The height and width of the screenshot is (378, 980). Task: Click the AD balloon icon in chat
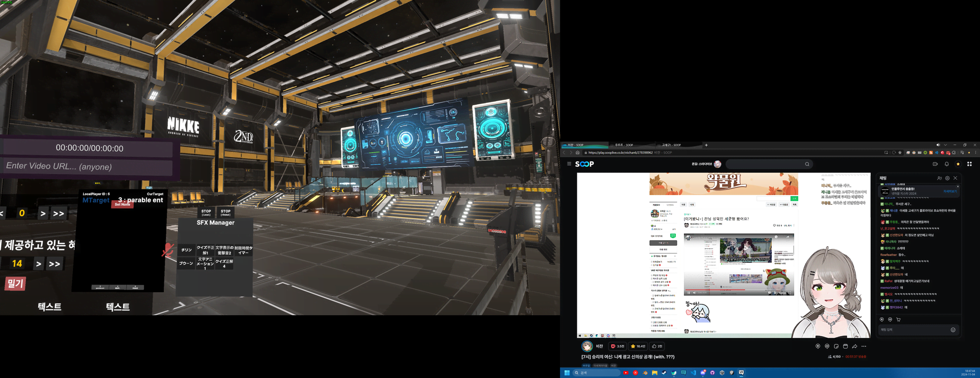click(890, 319)
